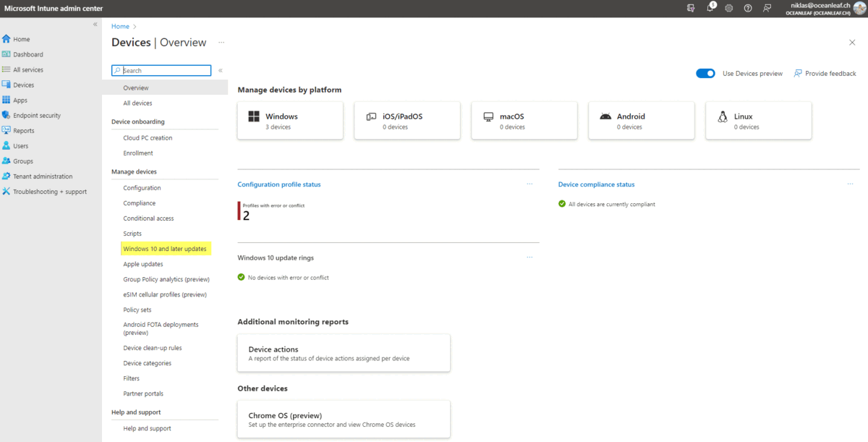Screen dimensions: 868x442
Task: Open the notifications bell icon
Action: point(710,8)
